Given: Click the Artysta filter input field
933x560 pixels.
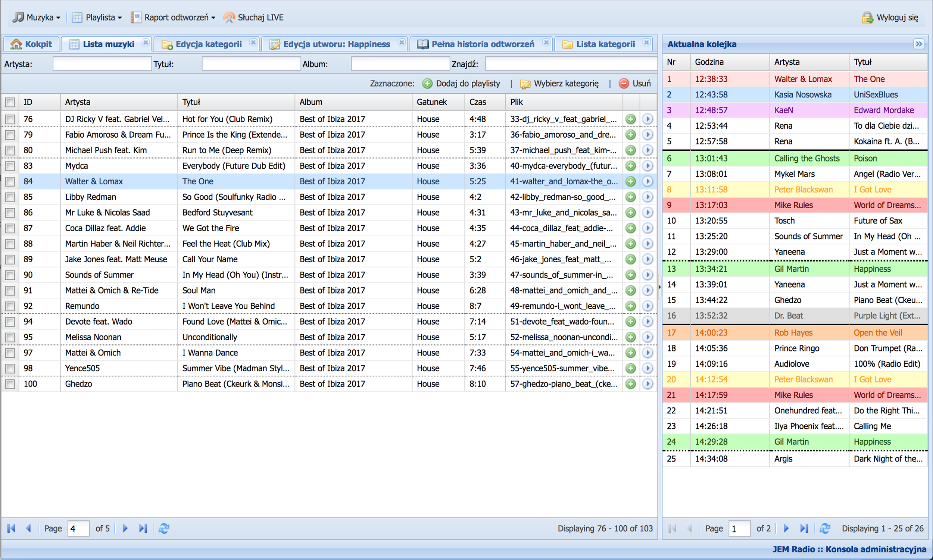Looking at the screenshot, I should point(102,64).
